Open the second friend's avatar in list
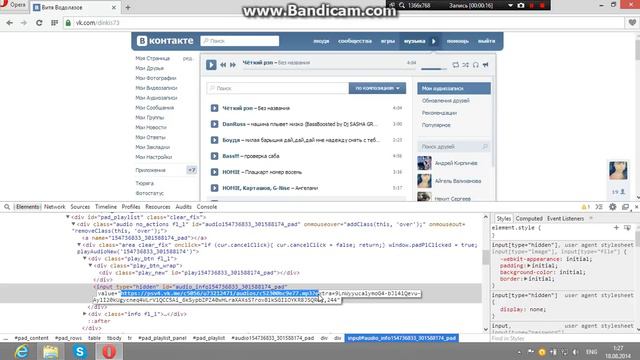Screen dimensions: 640x360 tap(424, 181)
